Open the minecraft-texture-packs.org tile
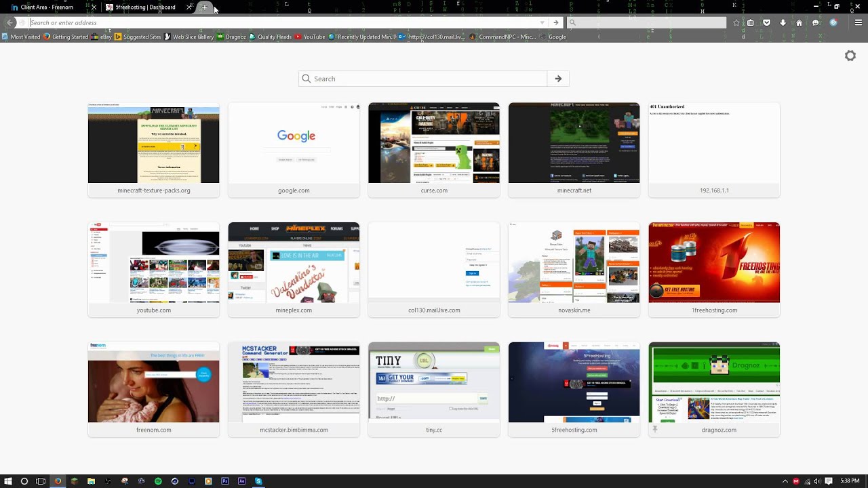Screen dimensions: 868x488 [x=153, y=150]
